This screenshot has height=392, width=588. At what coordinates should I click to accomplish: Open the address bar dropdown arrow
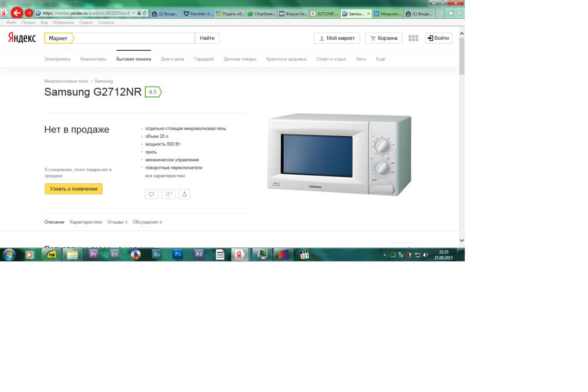click(134, 13)
